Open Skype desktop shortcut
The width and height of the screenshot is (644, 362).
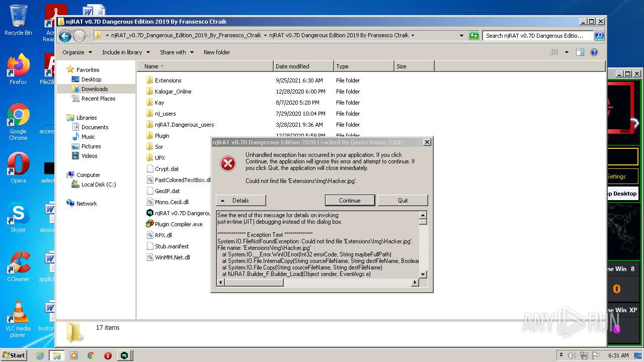click(x=18, y=217)
